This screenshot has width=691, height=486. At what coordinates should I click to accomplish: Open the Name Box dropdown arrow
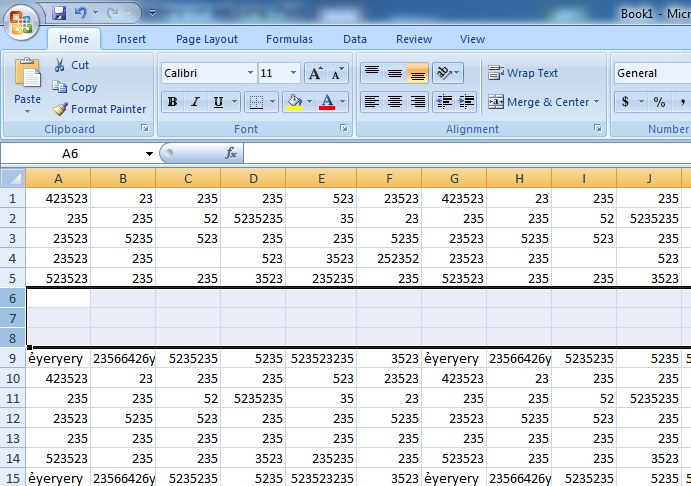click(x=149, y=153)
